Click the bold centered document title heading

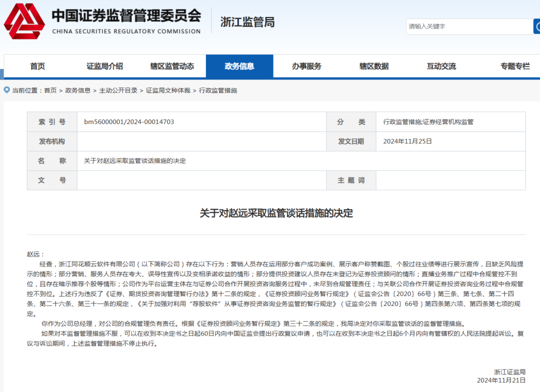coord(276,213)
